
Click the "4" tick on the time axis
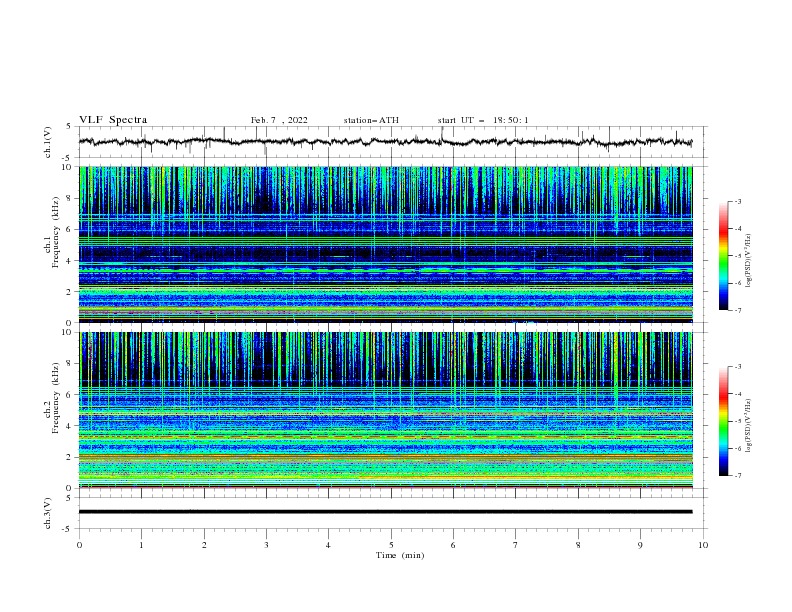[328, 545]
